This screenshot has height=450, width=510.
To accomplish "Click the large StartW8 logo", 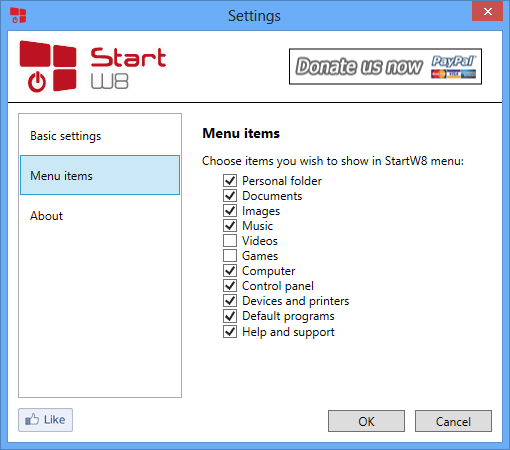I will [x=93, y=67].
